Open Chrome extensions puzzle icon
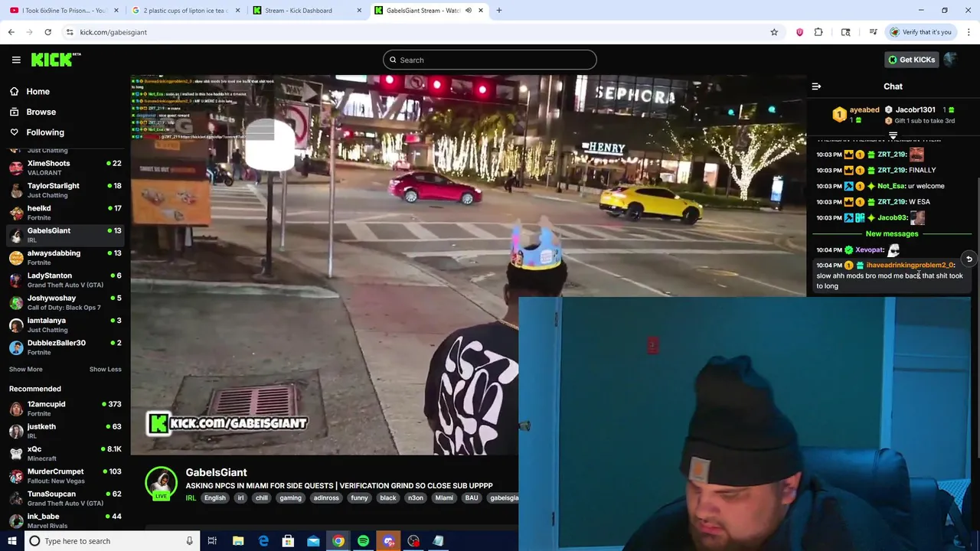Screen dimensions: 980x551 click(x=818, y=32)
